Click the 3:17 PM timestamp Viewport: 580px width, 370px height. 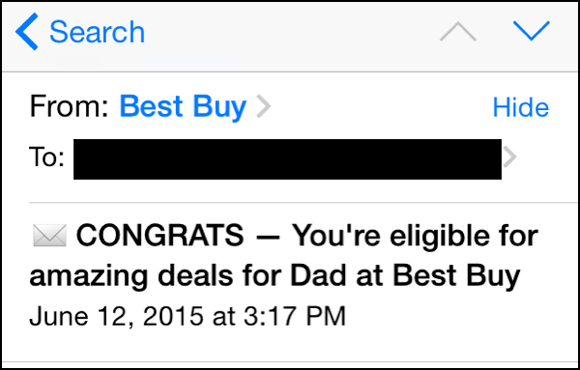click(295, 316)
